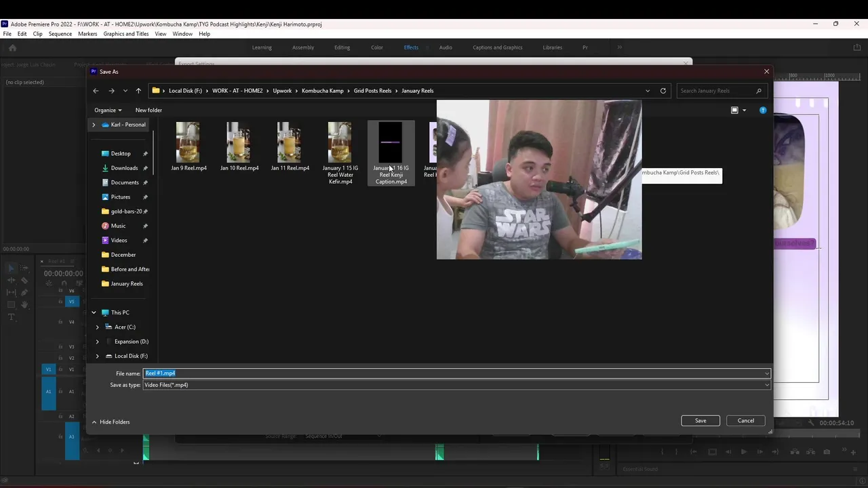Go back in Save As dialog
The image size is (868, 488).
(x=96, y=91)
